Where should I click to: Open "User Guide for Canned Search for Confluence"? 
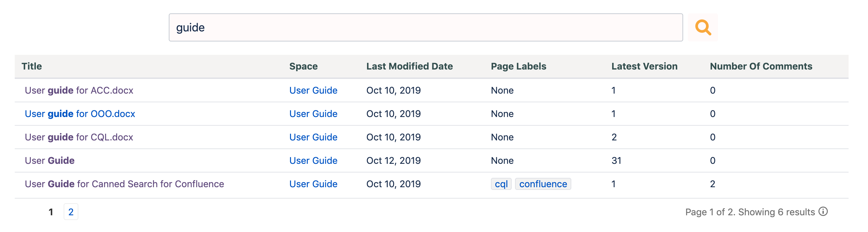click(x=124, y=184)
